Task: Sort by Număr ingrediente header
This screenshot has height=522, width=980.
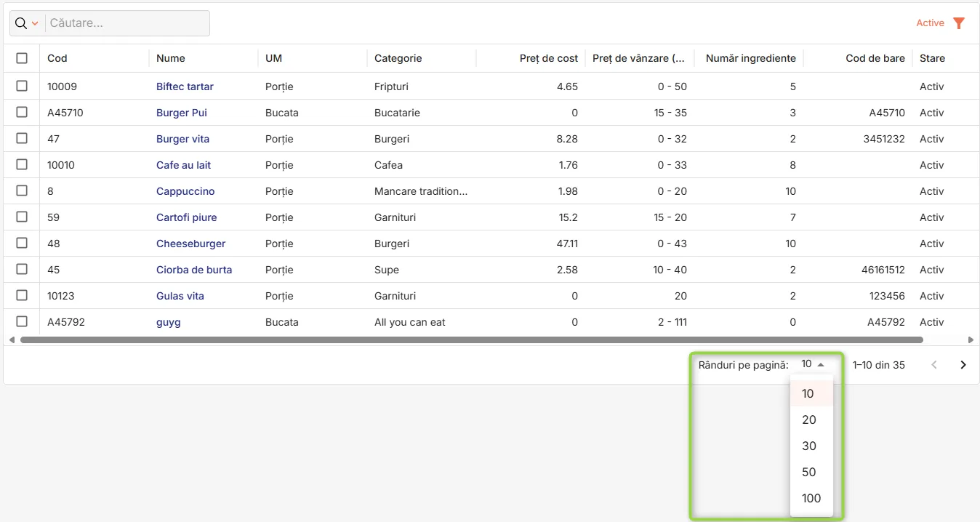Action: coord(751,58)
